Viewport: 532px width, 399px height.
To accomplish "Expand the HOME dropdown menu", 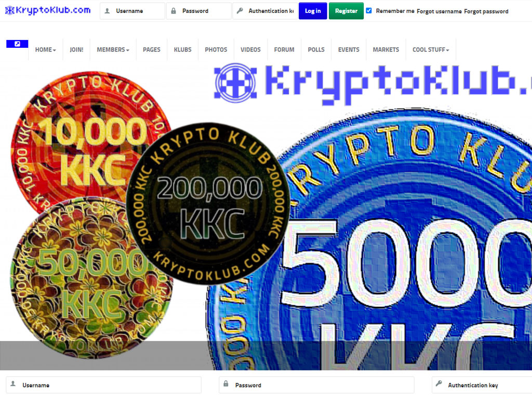I will 46,49.
